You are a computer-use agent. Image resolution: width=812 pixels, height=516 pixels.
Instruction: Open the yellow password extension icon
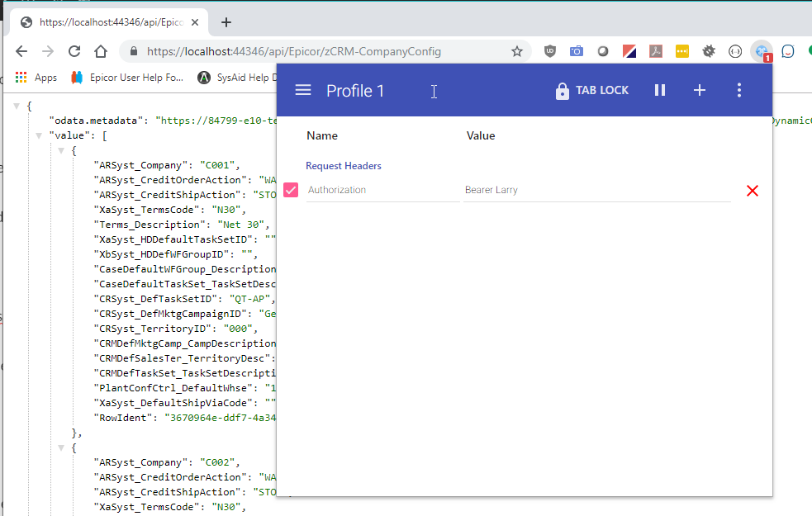tap(682, 51)
